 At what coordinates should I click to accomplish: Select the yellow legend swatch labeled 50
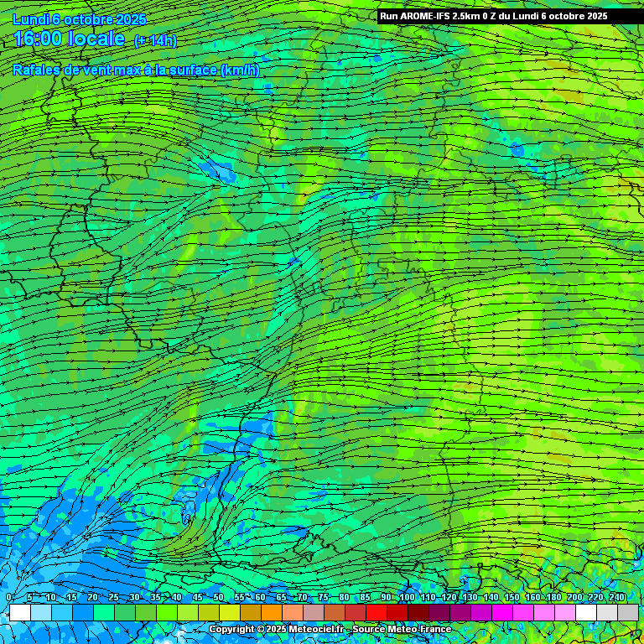click(x=229, y=613)
